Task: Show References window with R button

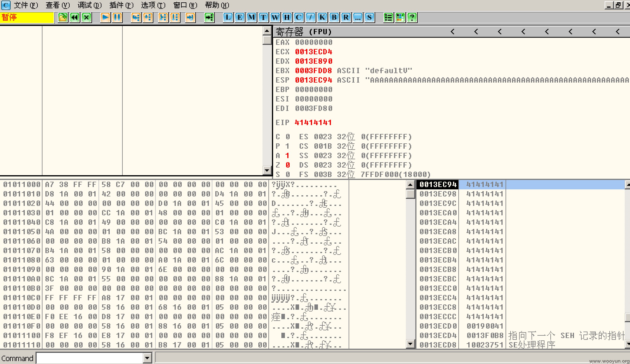Action: click(346, 17)
